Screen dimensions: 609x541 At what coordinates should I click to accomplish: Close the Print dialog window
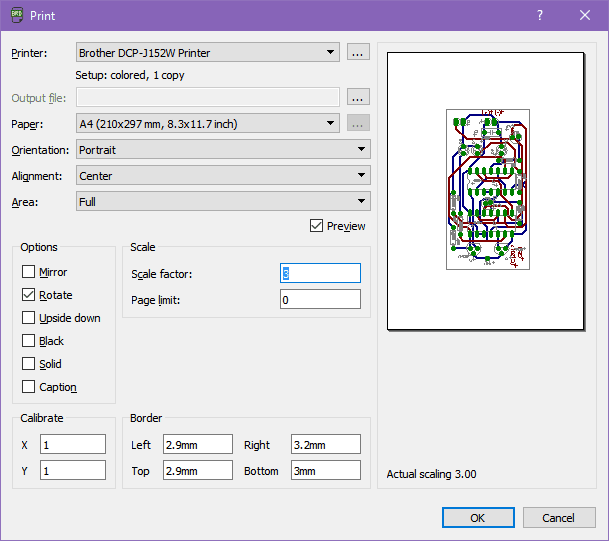(x=585, y=16)
